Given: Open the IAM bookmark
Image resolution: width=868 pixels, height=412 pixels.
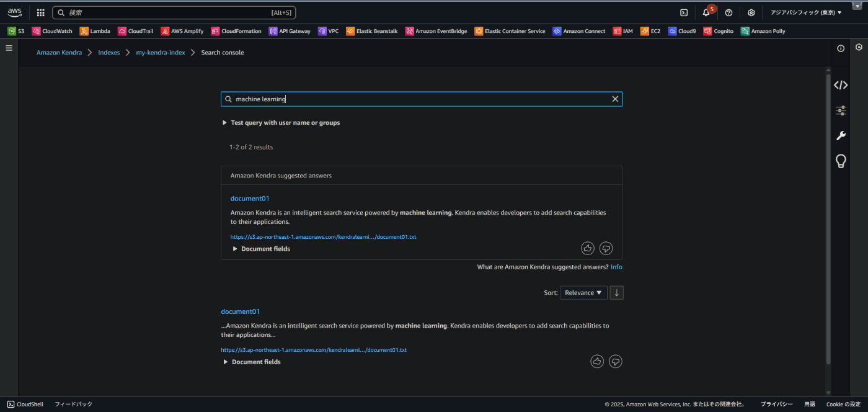Looking at the screenshot, I should [623, 31].
